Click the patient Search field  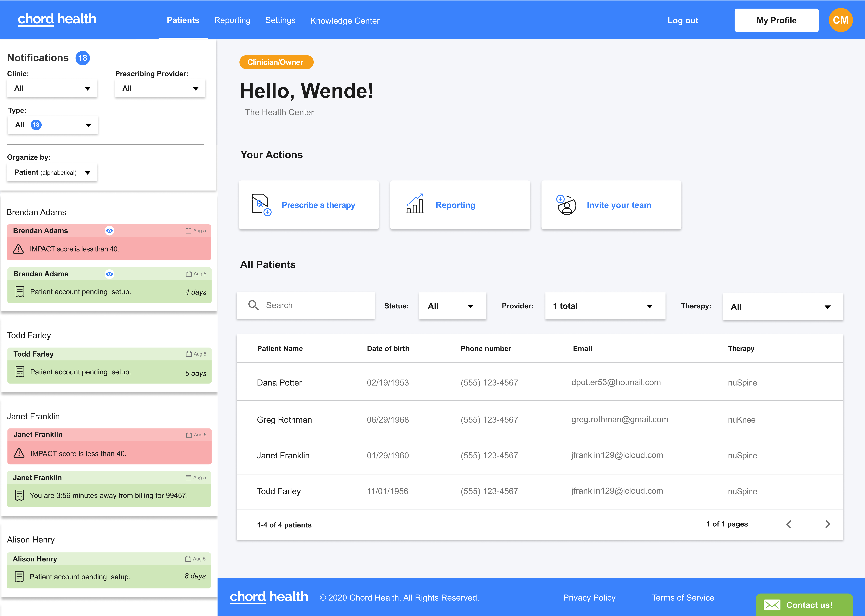tap(306, 305)
